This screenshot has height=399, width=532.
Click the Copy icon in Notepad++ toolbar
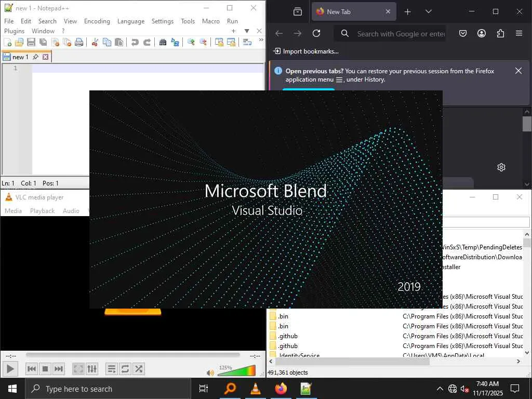107,42
